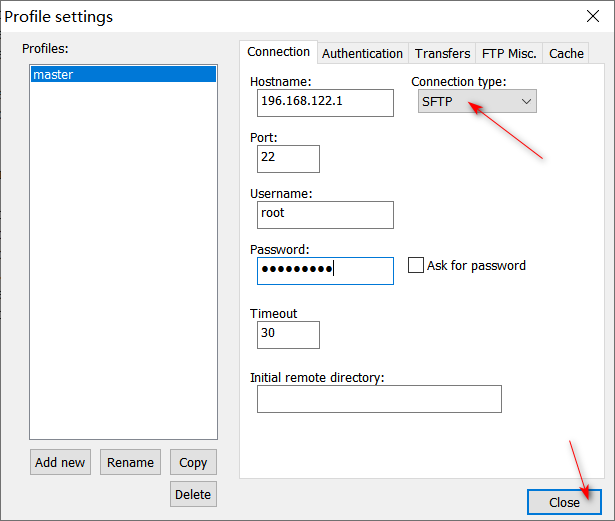The width and height of the screenshot is (615, 521).
Task: Expand the Connection type dropdown
Action: click(477, 101)
